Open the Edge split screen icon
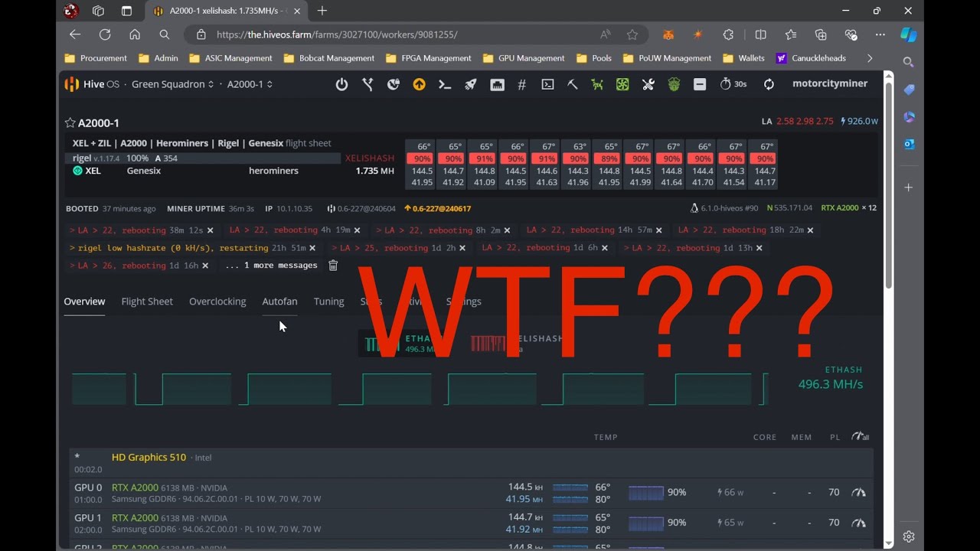Image resolution: width=980 pixels, height=551 pixels. 760,34
